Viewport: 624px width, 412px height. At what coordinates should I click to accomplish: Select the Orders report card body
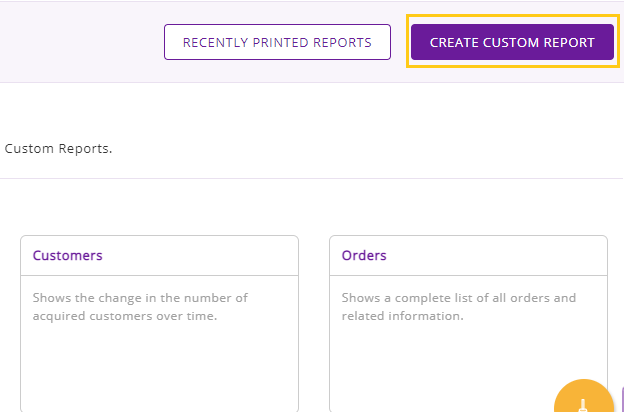468,344
